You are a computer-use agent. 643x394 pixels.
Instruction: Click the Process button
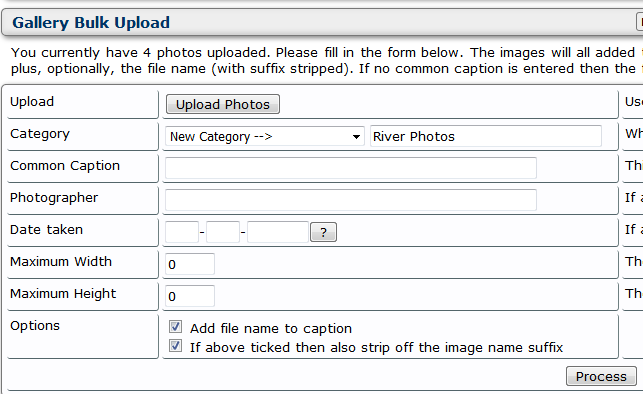(601, 376)
